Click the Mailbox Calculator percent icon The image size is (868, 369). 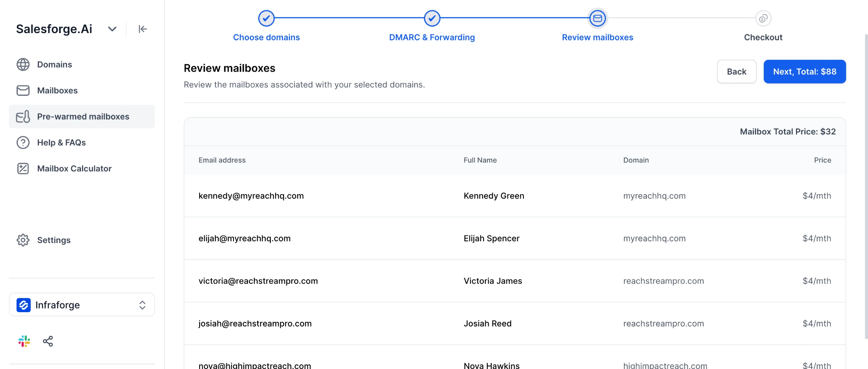[23, 168]
